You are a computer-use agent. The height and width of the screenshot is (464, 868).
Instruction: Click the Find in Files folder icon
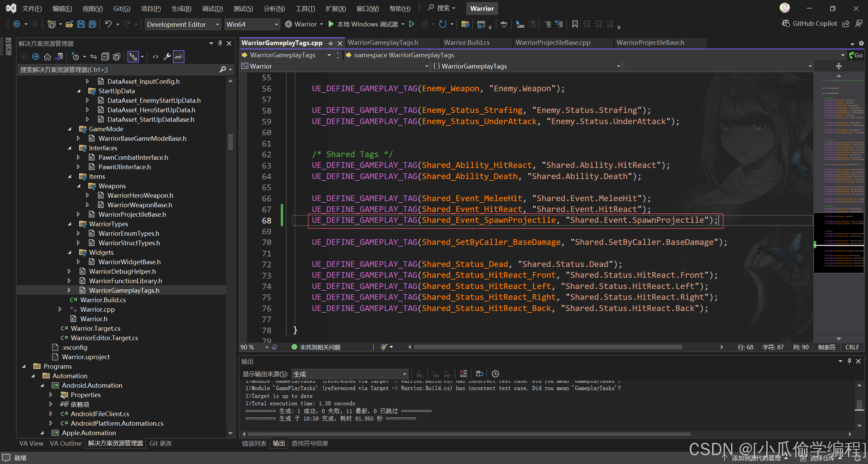click(465, 24)
